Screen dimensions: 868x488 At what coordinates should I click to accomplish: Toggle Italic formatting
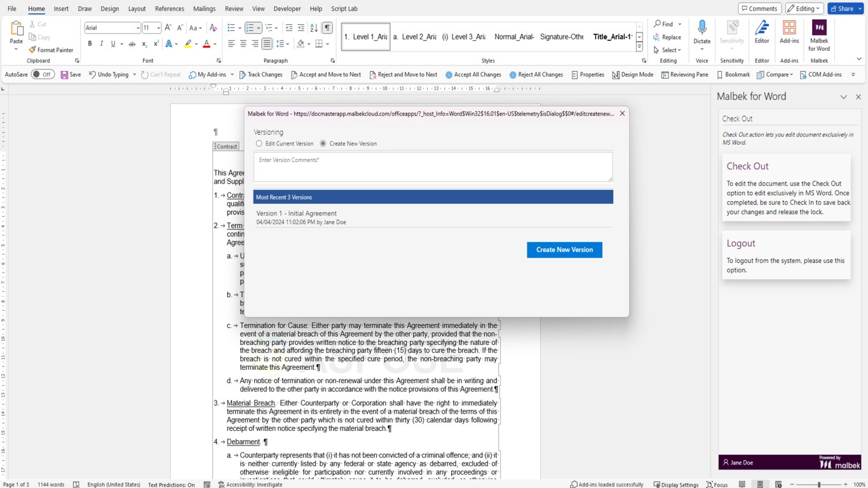102,44
